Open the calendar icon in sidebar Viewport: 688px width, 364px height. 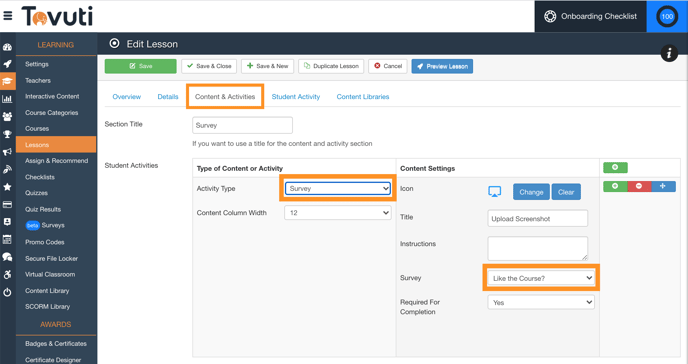[7, 239]
